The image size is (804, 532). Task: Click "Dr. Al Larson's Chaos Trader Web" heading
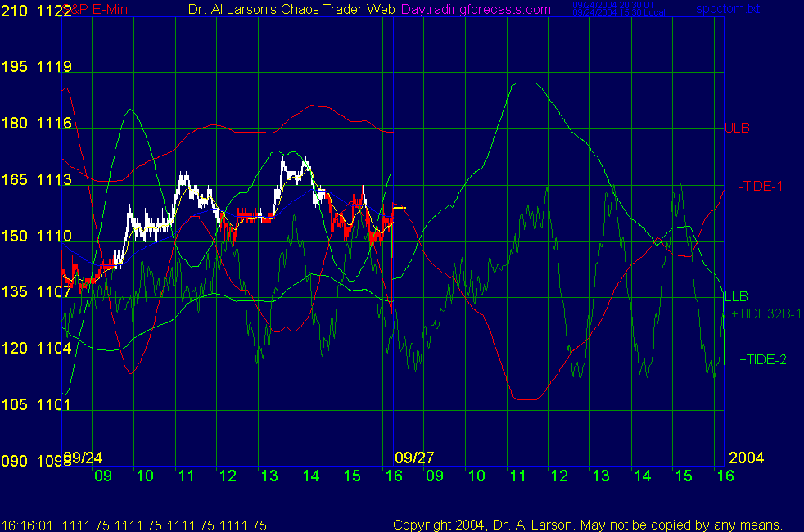[x=291, y=9]
